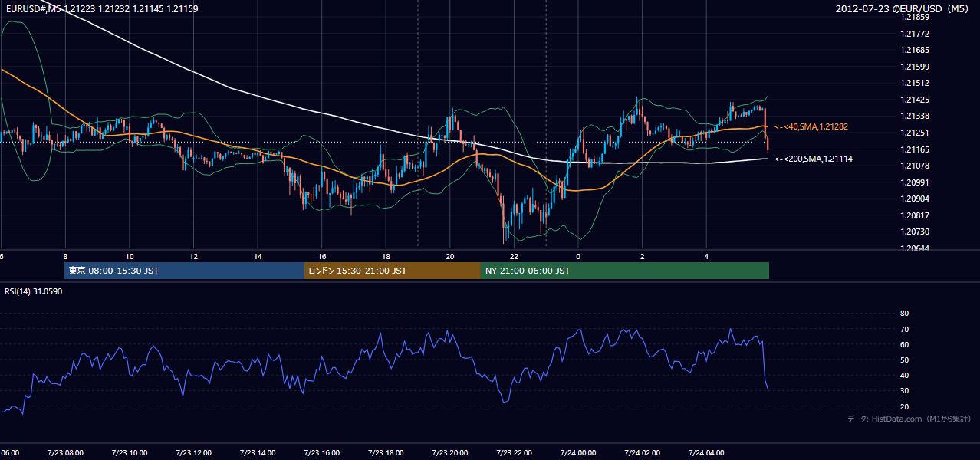The width and height of the screenshot is (980, 460).
Task: Click price axis value 1.21685
Action: click(914, 50)
